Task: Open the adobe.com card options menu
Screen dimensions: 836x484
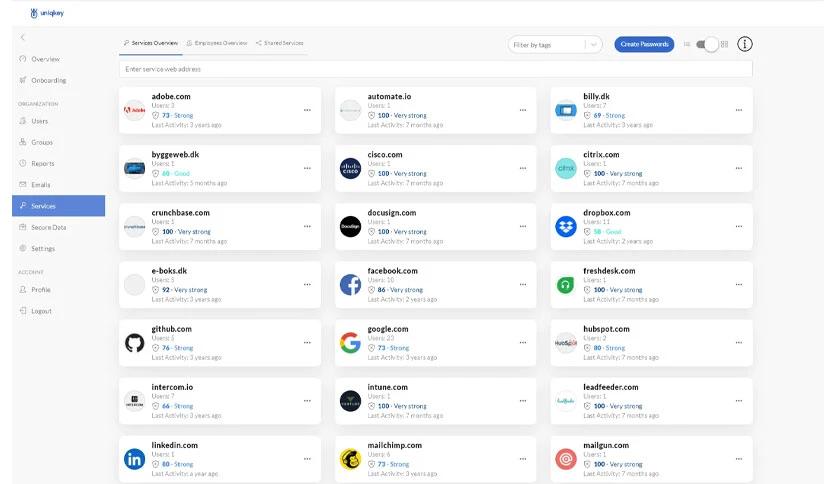Action: pyautogui.click(x=307, y=110)
